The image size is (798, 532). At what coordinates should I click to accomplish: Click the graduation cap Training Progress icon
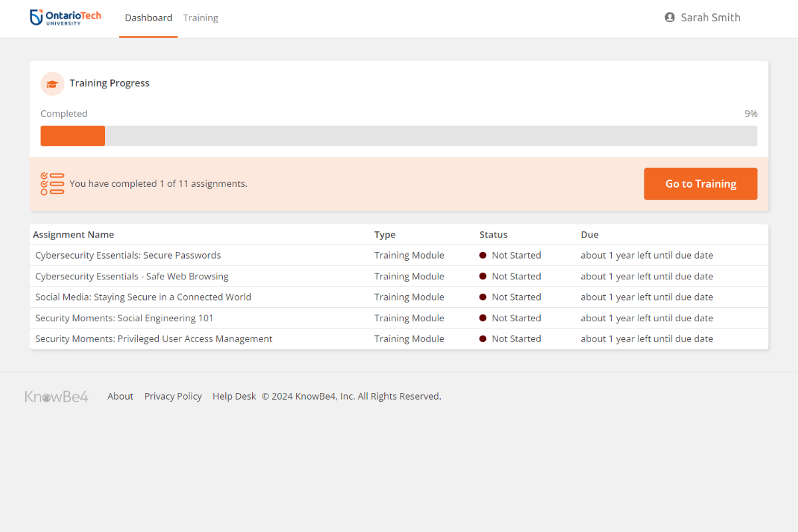click(52, 84)
